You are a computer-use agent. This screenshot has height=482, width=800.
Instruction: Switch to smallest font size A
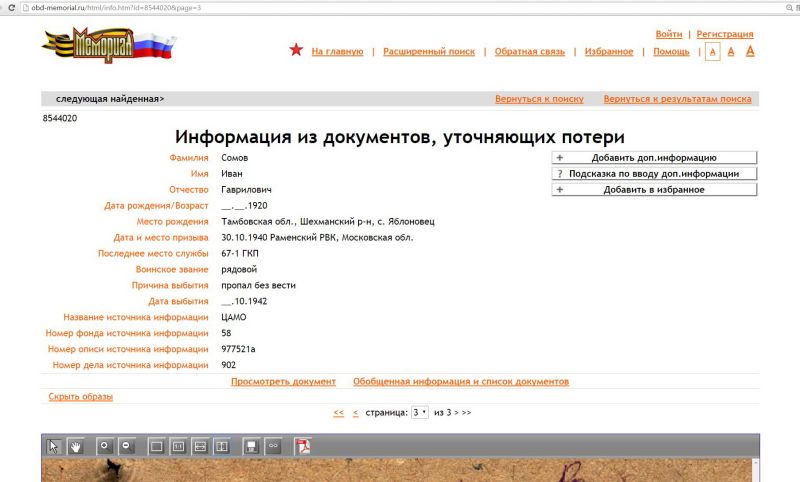(x=712, y=52)
